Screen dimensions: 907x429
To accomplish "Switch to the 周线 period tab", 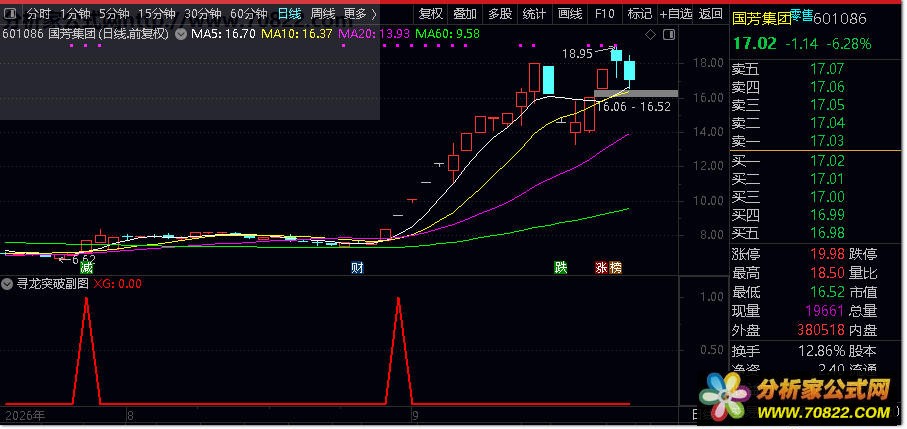I will pos(322,13).
